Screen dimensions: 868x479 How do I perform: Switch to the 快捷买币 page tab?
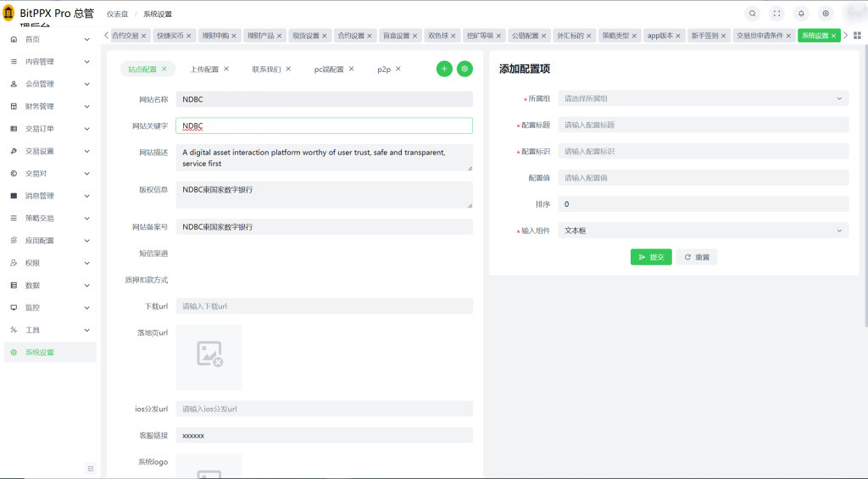[170, 36]
